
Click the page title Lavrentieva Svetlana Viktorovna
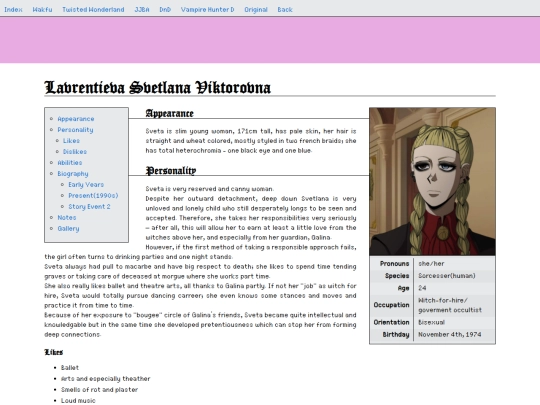tap(157, 87)
